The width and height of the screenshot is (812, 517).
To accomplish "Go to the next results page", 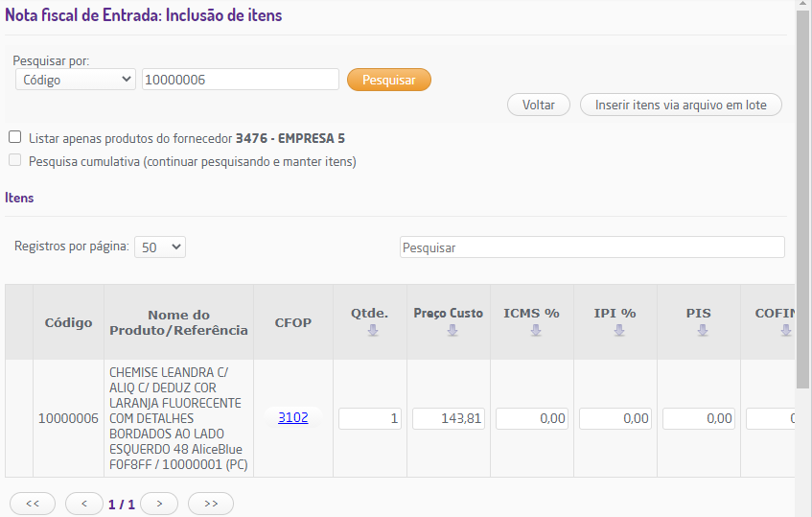I will (x=159, y=503).
